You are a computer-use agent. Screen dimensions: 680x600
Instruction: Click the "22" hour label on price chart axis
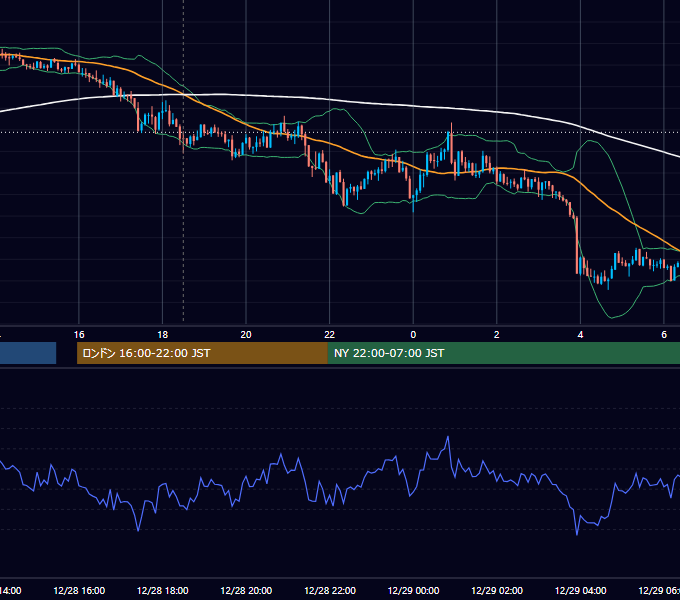pos(330,334)
